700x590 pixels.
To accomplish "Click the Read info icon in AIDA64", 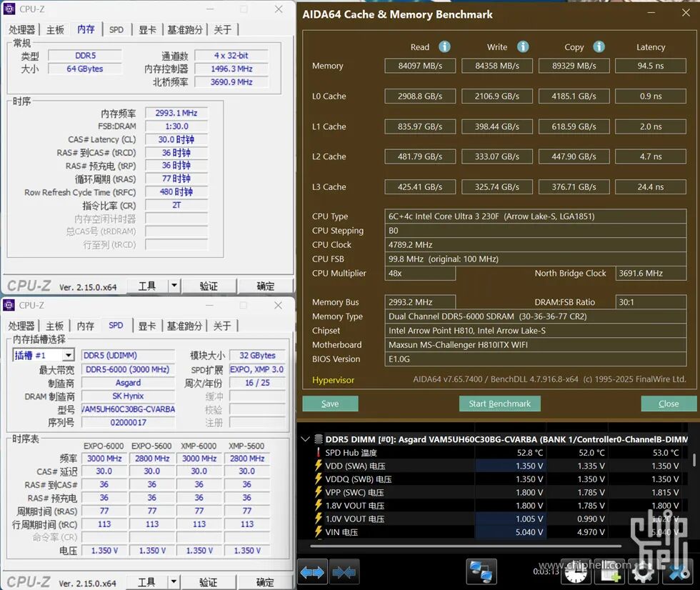I will tap(444, 46).
